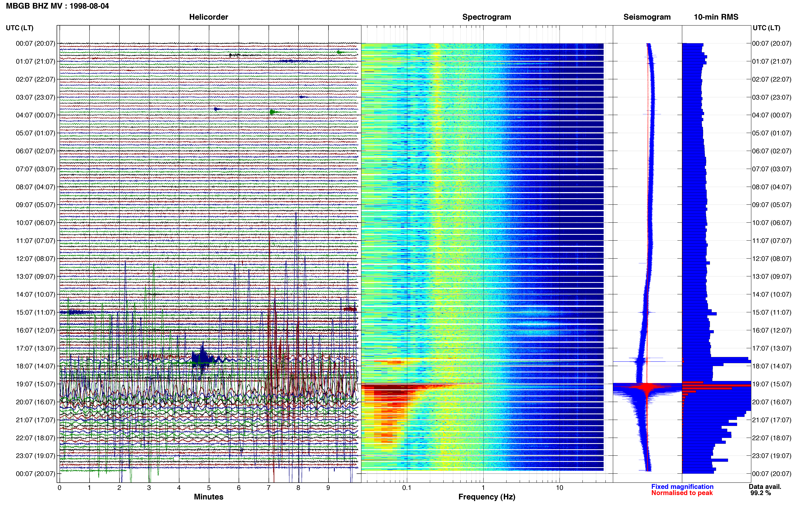This screenshot has width=812, height=508.
Task: Click left time label '03:07 (23:07)'
Action: pyautogui.click(x=36, y=97)
